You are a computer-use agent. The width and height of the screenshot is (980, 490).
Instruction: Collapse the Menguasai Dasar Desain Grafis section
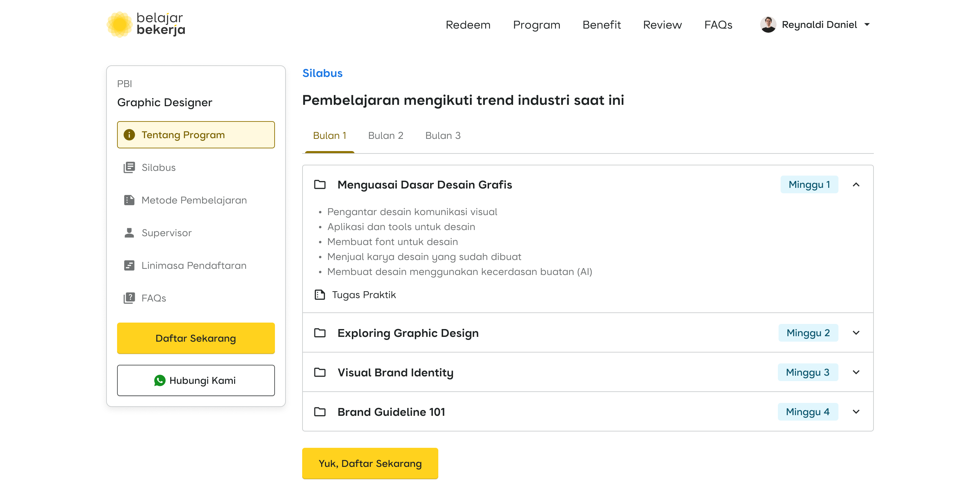(856, 185)
